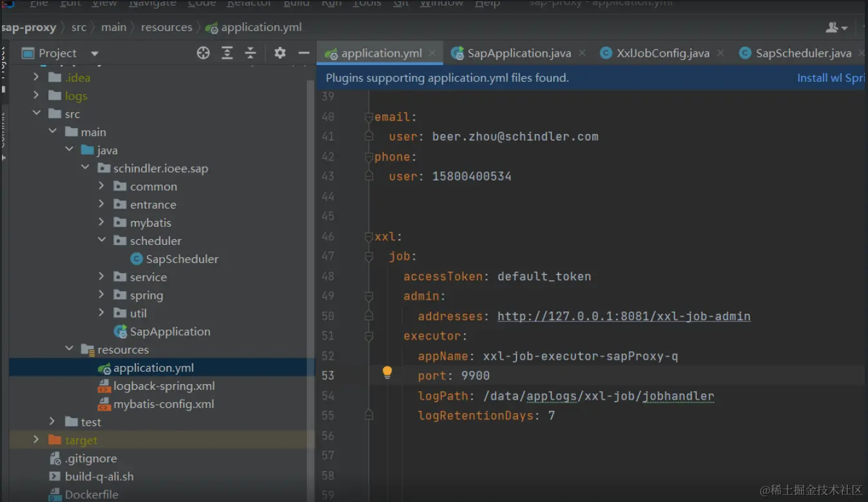
Task: Click the port value 9900
Action: (x=475, y=376)
